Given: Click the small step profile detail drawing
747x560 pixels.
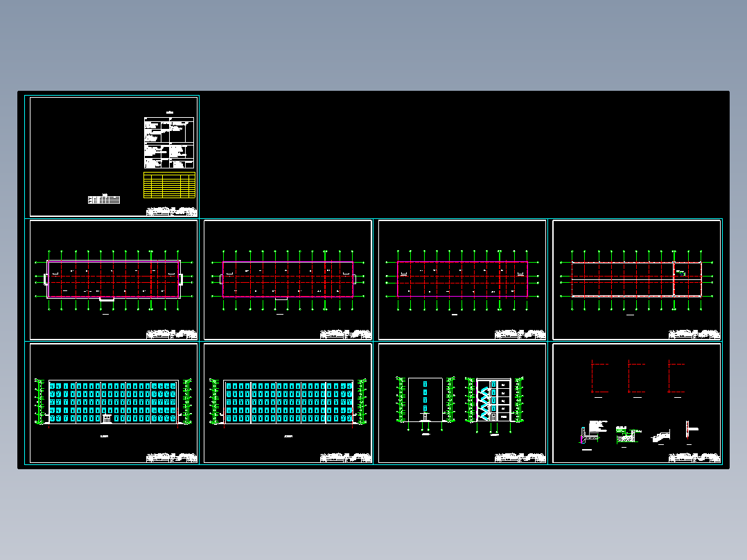Looking at the screenshot, I should coord(661,436).
